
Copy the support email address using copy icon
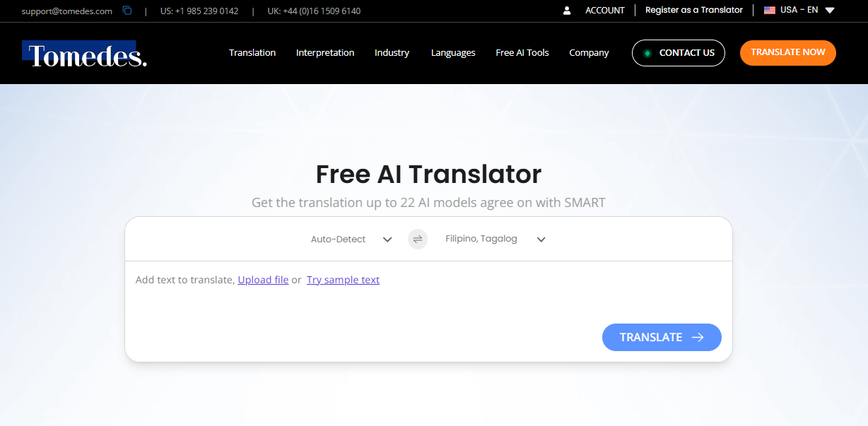pyautogui.click(x=127, y=11)
